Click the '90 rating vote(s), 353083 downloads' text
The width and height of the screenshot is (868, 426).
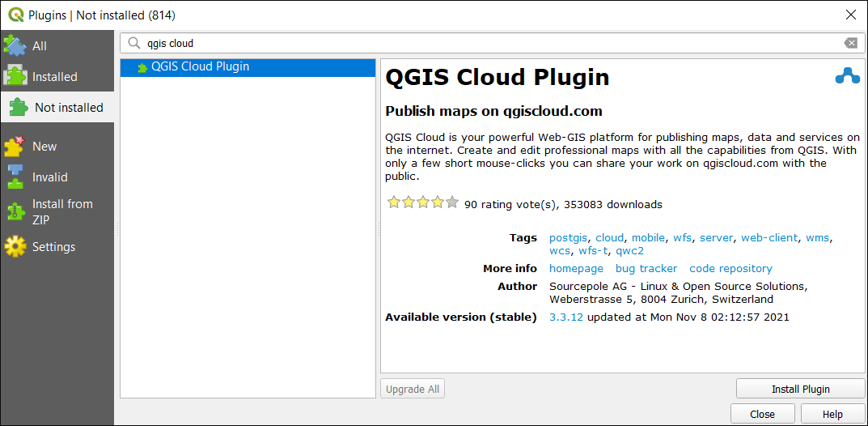tap(563, 204)
